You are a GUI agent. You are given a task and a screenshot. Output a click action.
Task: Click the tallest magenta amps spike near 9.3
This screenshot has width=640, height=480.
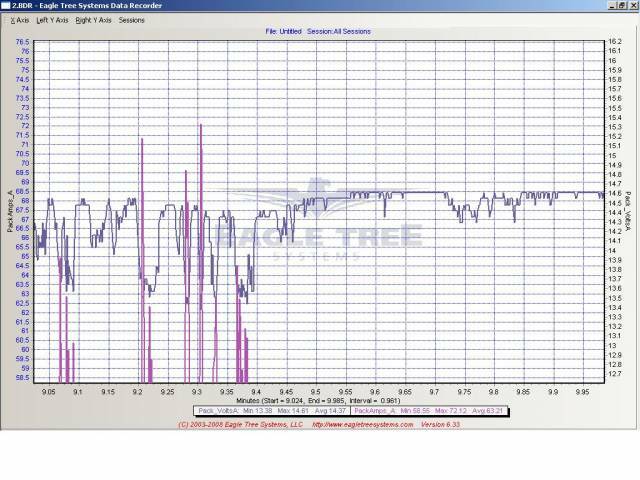[201, 200]
